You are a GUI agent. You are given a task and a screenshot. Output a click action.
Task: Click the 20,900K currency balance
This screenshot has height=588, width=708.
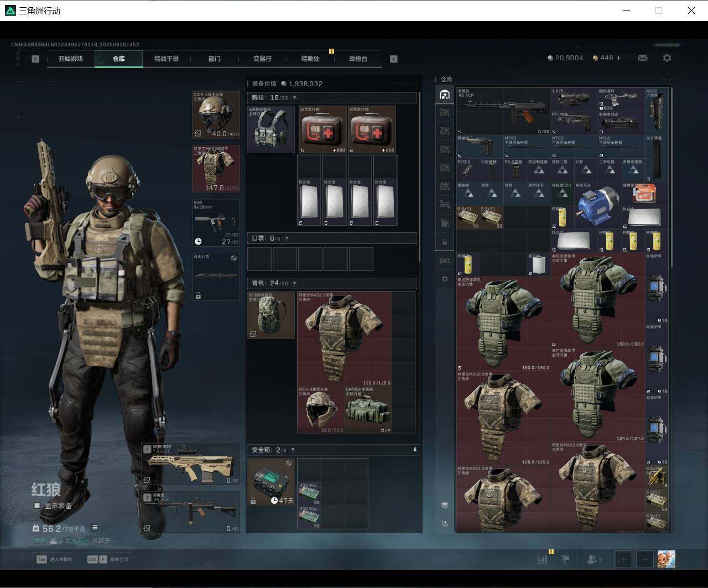pyautogui.click(x=565, y=58)
